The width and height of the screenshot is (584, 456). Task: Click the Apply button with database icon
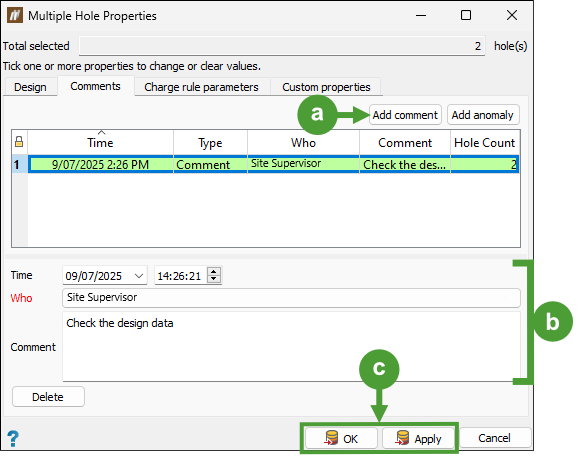pos(418,438)
